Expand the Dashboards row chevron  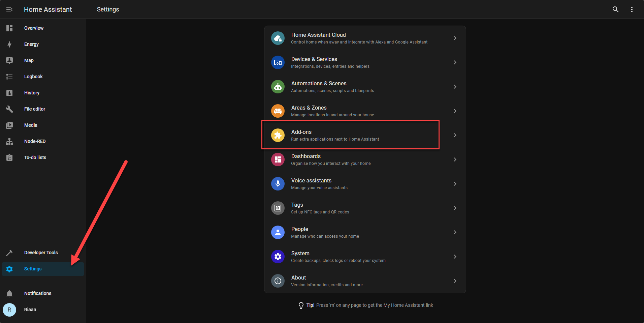(x=455, y=159)
